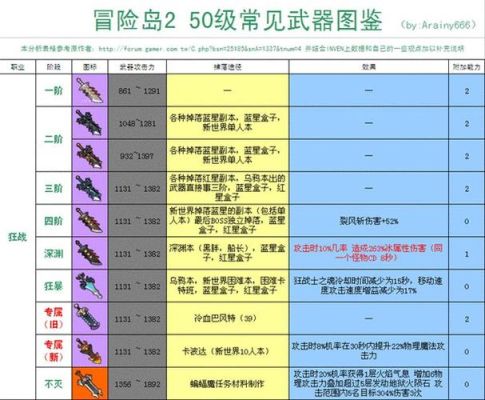Click the 深渊 row attack value 1131~1382
Screen dimensions: 485x400
click(137, 254)
